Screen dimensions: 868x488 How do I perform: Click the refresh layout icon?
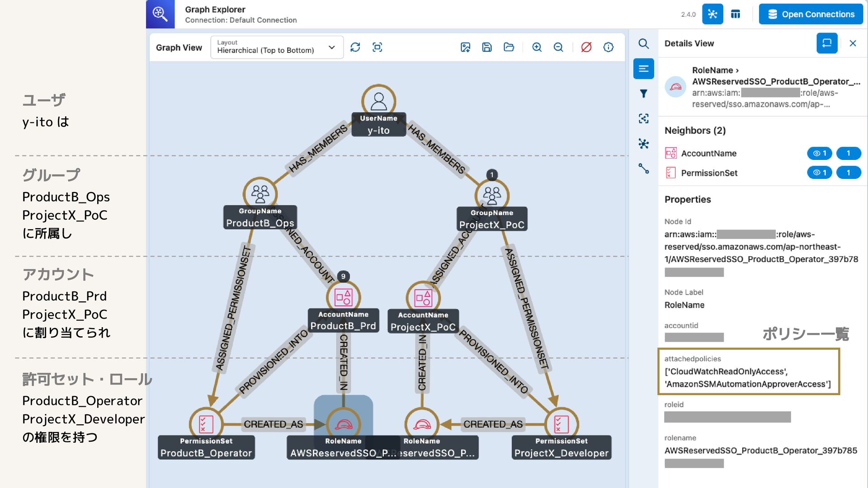click(x=355, y=47)
